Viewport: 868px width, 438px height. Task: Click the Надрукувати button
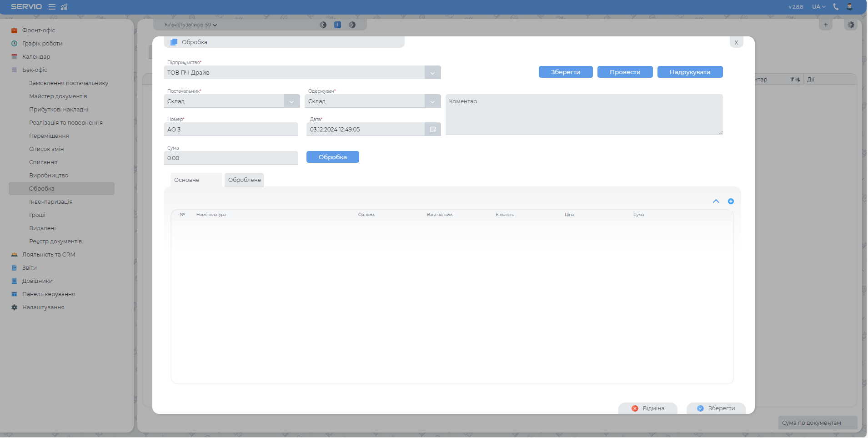click(690, 72)
